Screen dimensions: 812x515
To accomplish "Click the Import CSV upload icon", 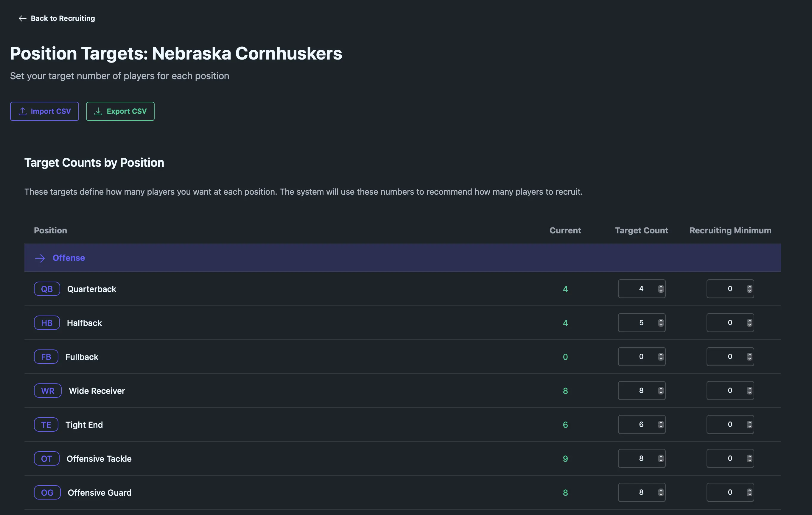I will [23, 111].
